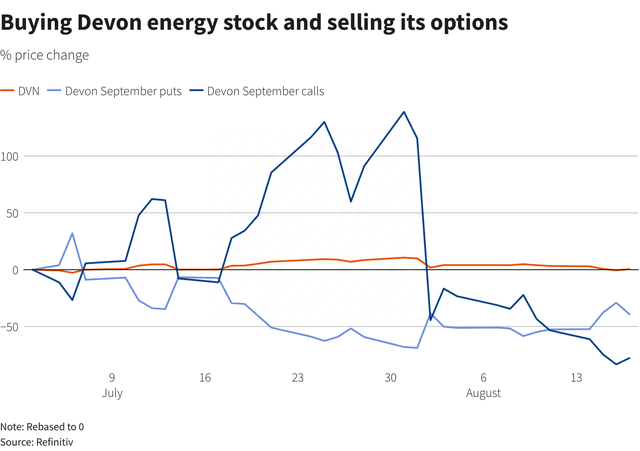Click the Devon September puts legend swatch

54,91
